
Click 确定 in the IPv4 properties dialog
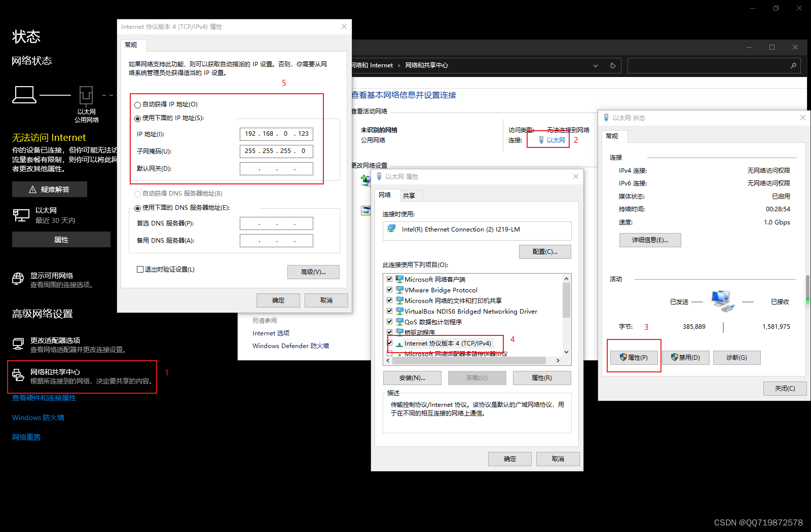(278, 300)
